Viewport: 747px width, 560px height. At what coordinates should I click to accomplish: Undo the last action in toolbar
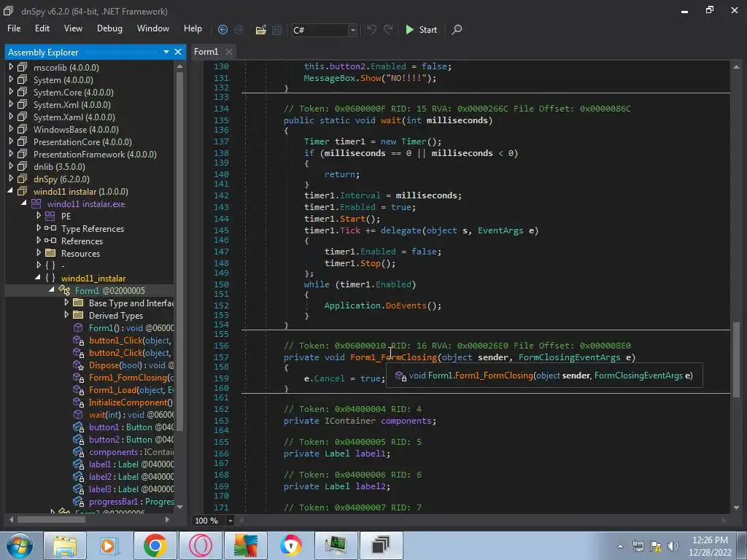coord(371,29)
